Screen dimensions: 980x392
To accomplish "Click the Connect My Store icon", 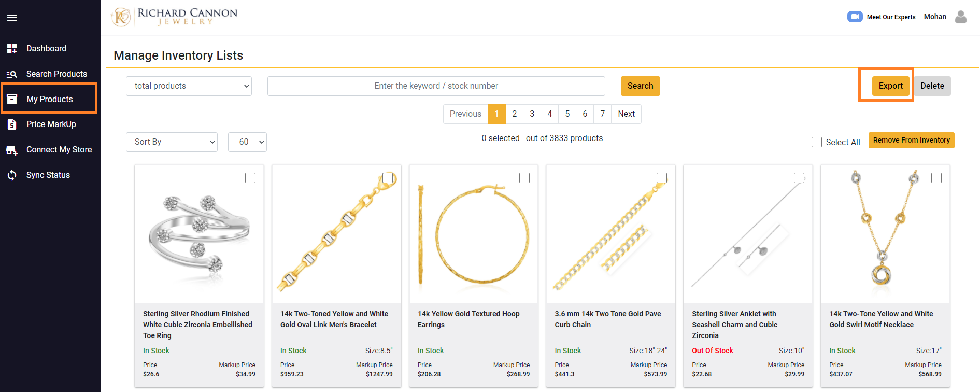I will click(x=12, y=150).
